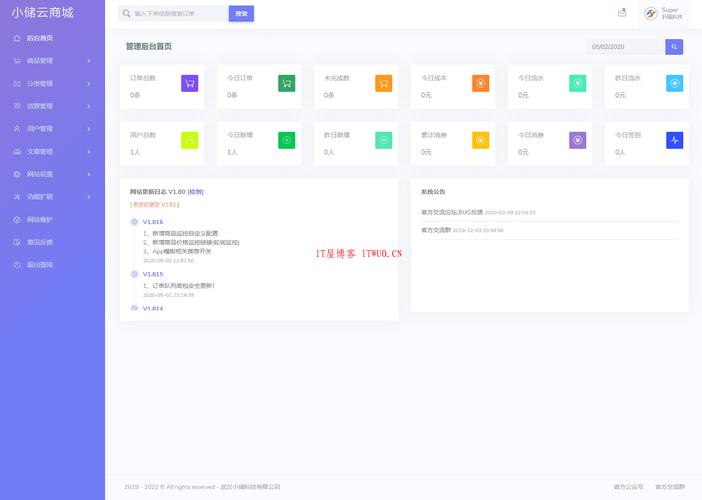This screenshot has height=500, width=702.
Task: Click the 系统公告 panel title
Action: tap(433, 192)
